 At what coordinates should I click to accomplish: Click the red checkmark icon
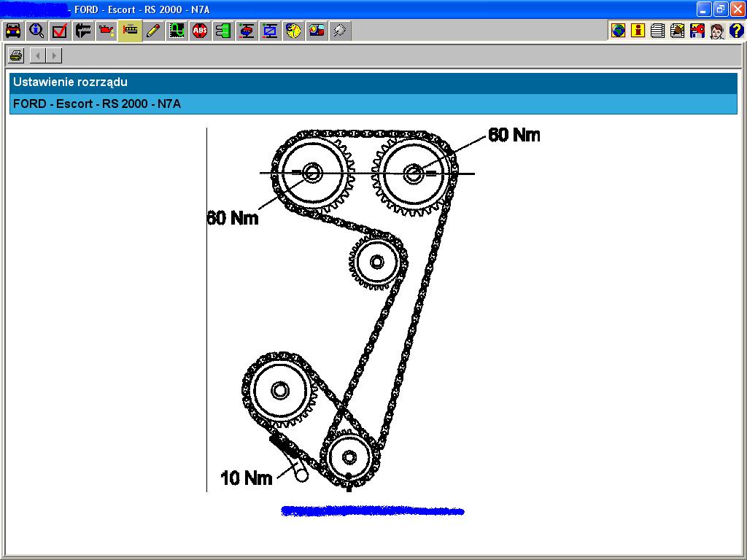[60, 31]
